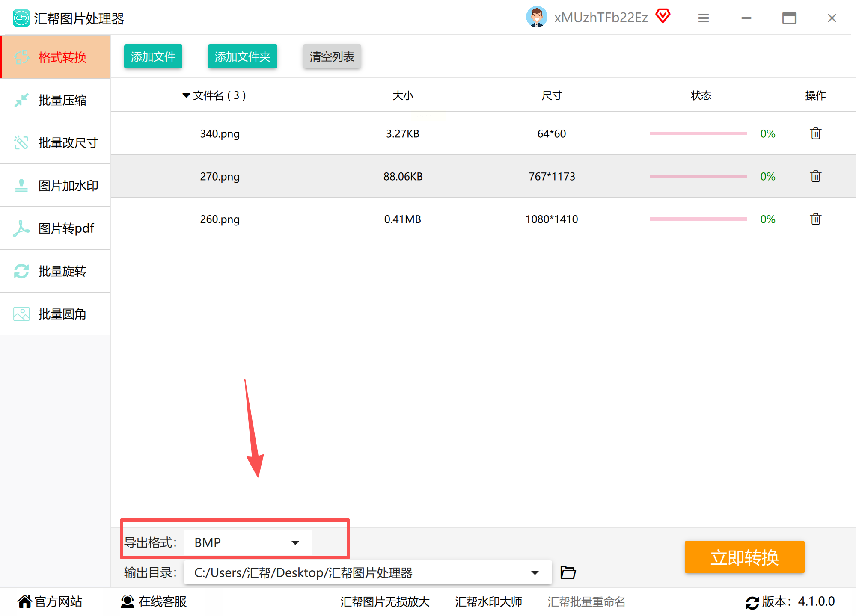
Task: Toggle the file name column sort arrow
Action: tap(186, 95)
